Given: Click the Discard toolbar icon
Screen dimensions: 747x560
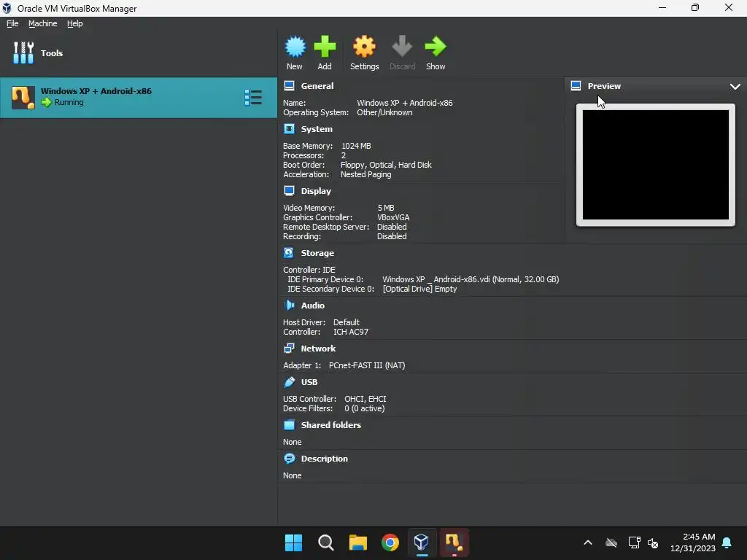Looking at the screenshot, I should 402,47.
